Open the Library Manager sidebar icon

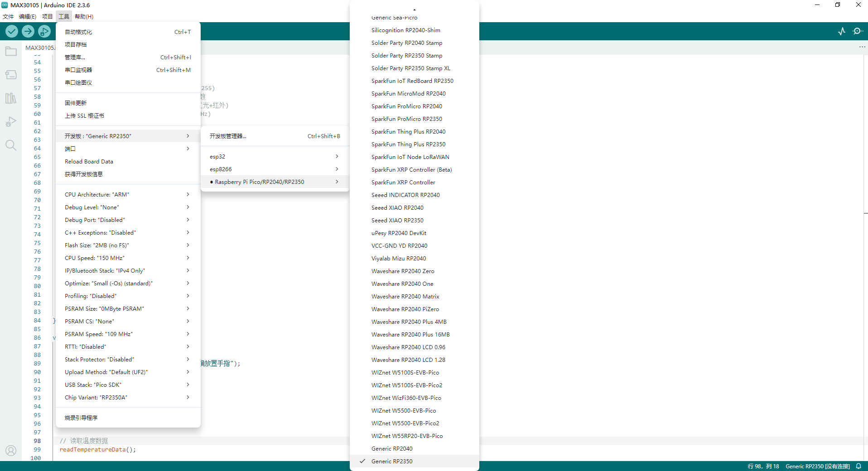11,98
